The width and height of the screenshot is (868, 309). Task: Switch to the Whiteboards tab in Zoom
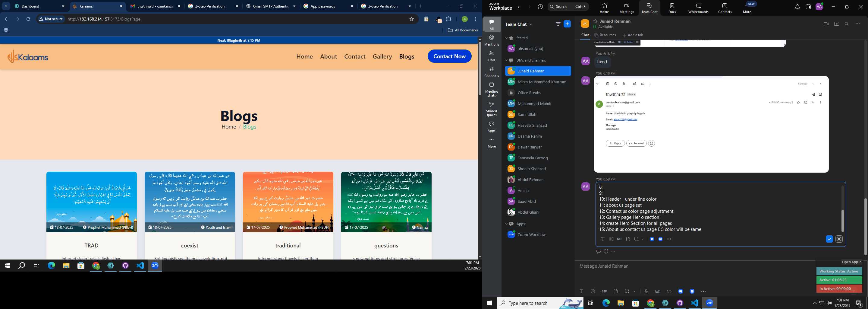[698, 8]
